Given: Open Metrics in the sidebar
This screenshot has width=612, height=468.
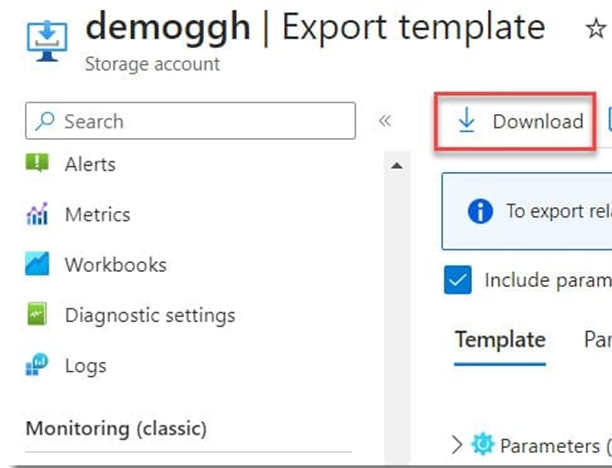Looking at the screenshot, I should pos(98,214).
